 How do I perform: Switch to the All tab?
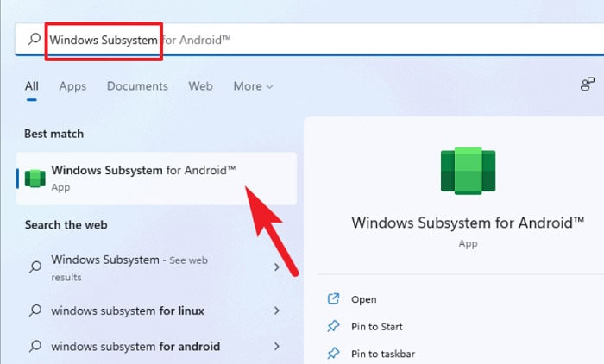[32, 86]
